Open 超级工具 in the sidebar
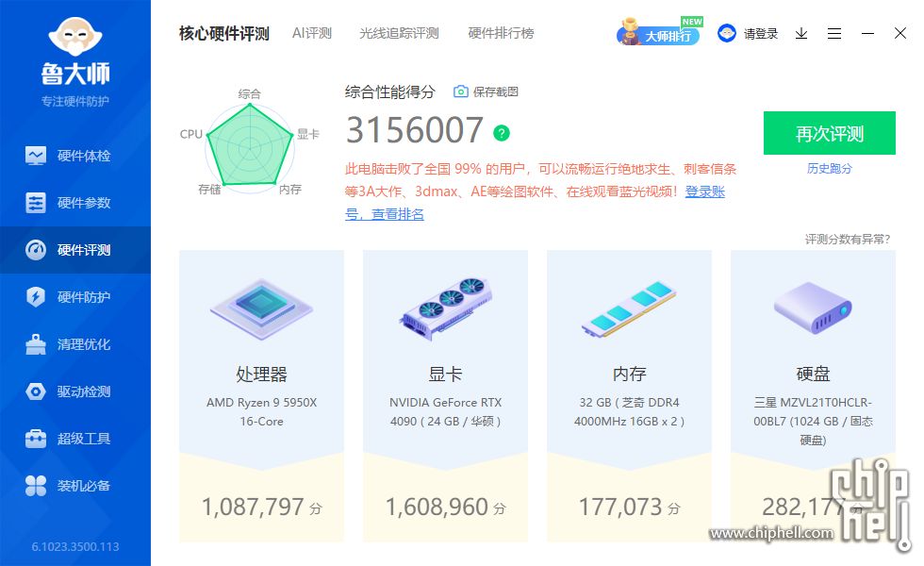 [75, 439]
